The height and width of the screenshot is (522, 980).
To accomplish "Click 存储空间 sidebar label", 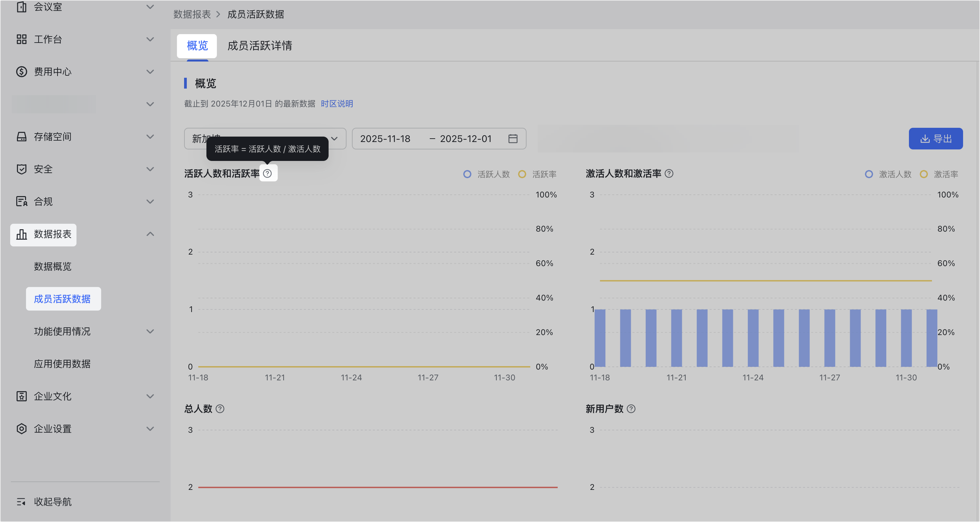I will [x=52, y=137].
